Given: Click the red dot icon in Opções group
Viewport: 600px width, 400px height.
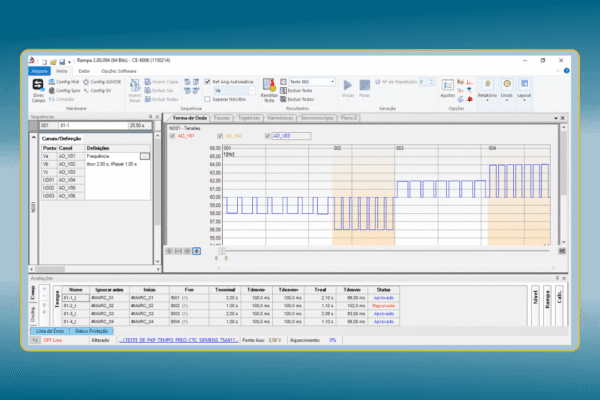Looking at the screenshot, I should [x=470, y=99].
